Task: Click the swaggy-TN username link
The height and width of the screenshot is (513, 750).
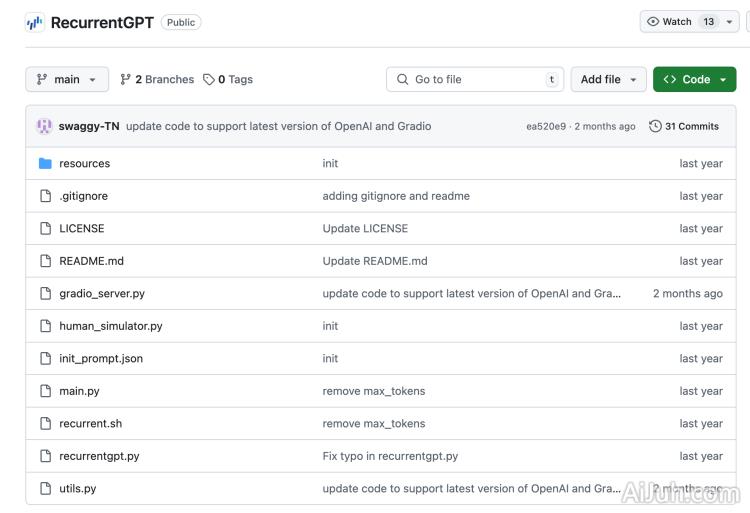Action: point(89,126)
